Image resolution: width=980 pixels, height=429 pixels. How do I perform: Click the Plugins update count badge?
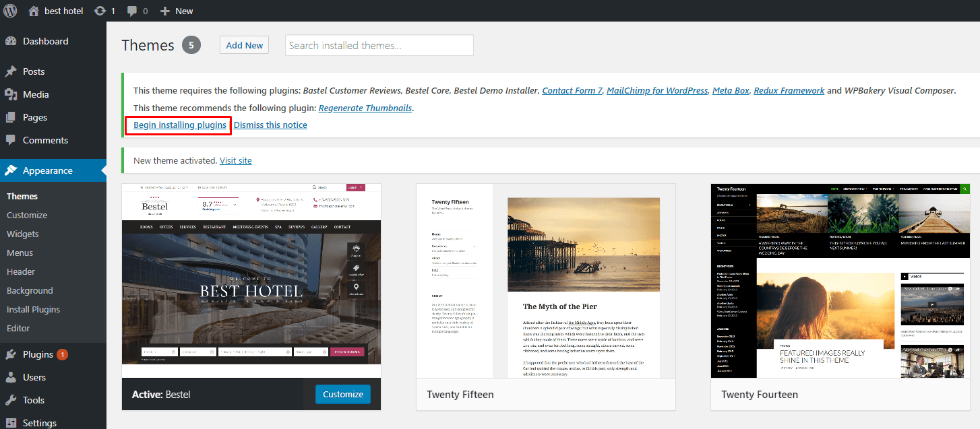pyautogui.click(x=62, y=354)
